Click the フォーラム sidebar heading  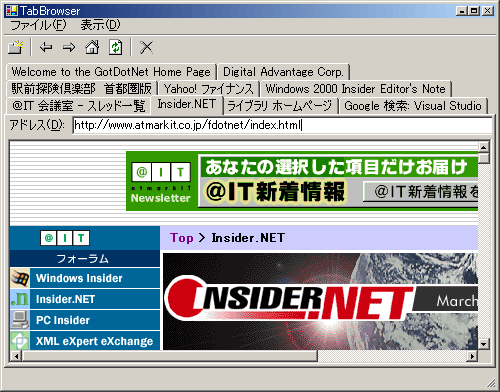[x=82, y=259]
